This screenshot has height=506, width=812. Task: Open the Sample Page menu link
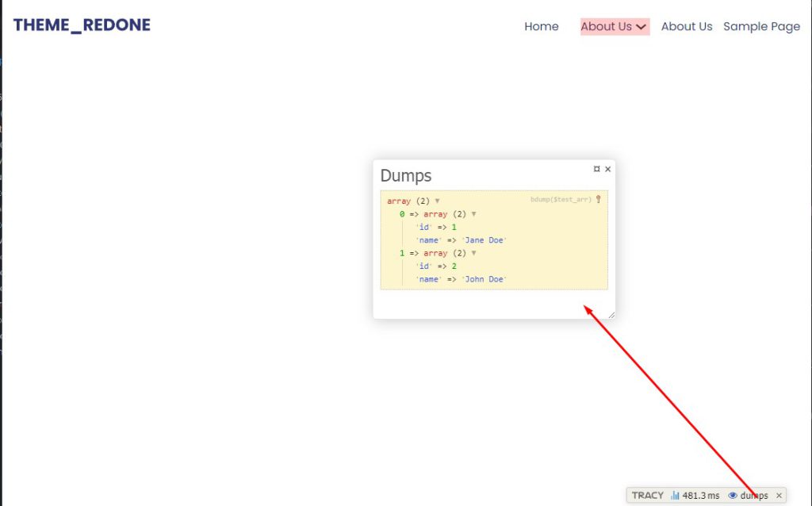point(761,26)
